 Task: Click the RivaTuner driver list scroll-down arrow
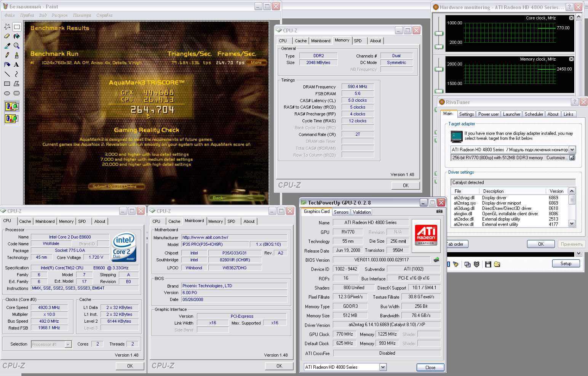572,224
